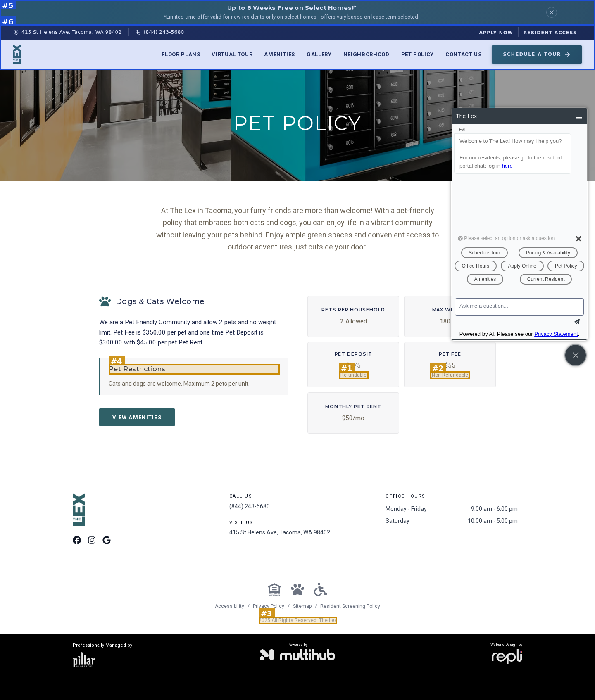Go to the Amenities menu item in the header
Viewport: 595px width, 700px height.
(x=280, y=55)
